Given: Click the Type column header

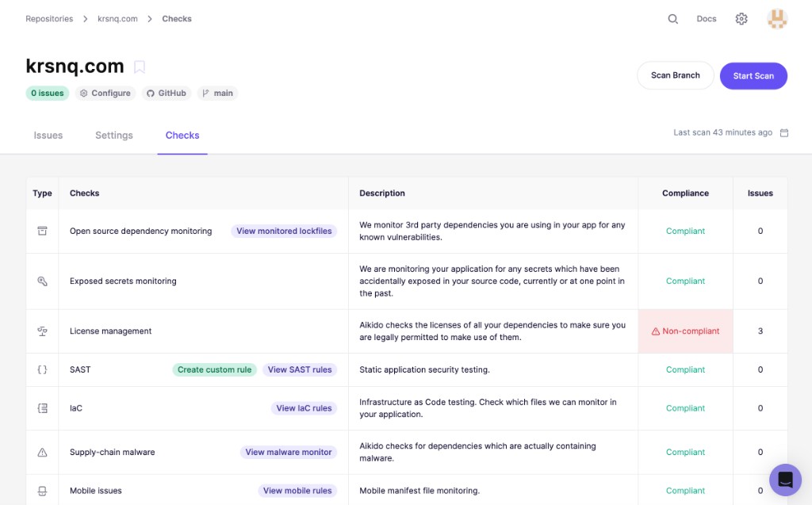Looking at the screenshot, I should (43, 193).
